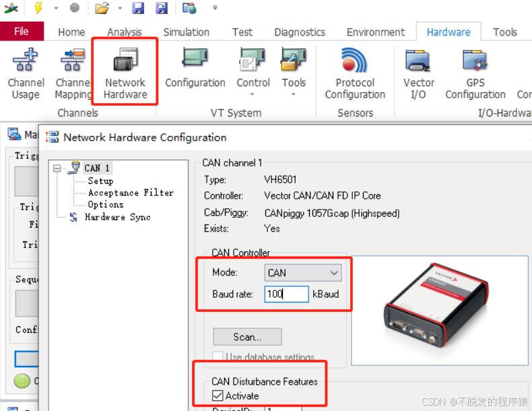Open the CAN Controller Mode dropdown
532x411 pixels.
pos(302,273)
